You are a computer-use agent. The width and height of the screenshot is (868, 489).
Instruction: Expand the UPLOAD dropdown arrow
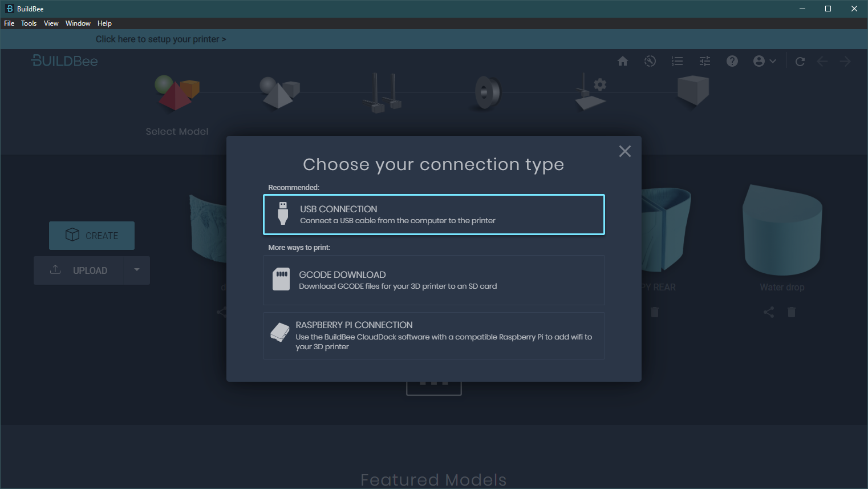tap(137, 270)
